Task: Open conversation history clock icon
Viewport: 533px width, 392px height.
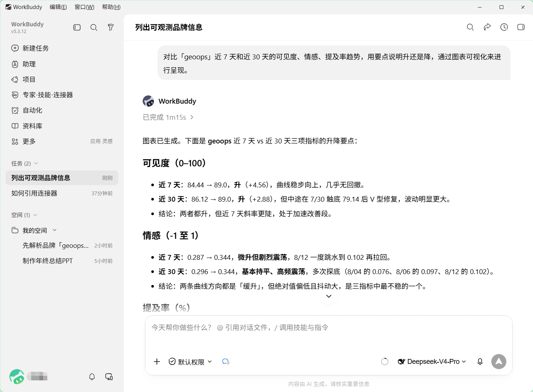Action: (x=504, y=27)
